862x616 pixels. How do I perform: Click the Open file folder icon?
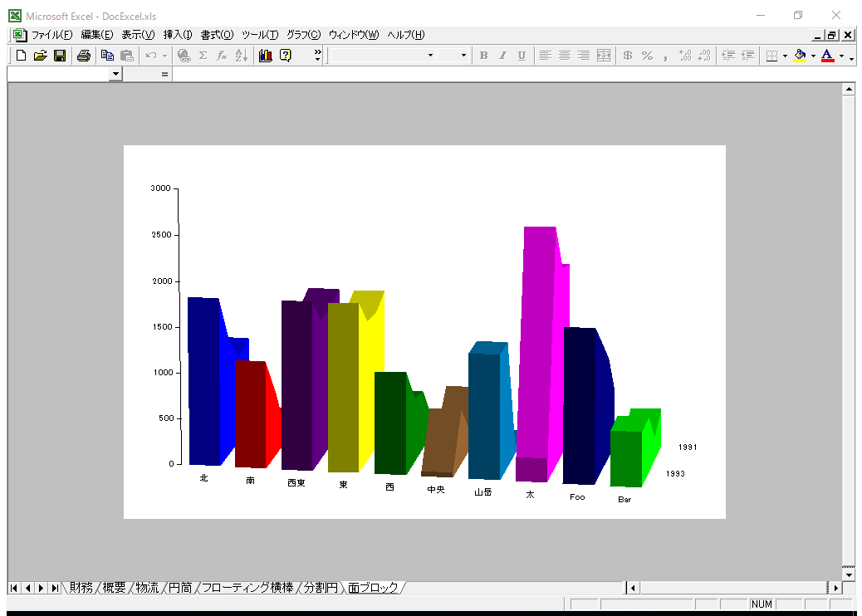click(40, 56)
